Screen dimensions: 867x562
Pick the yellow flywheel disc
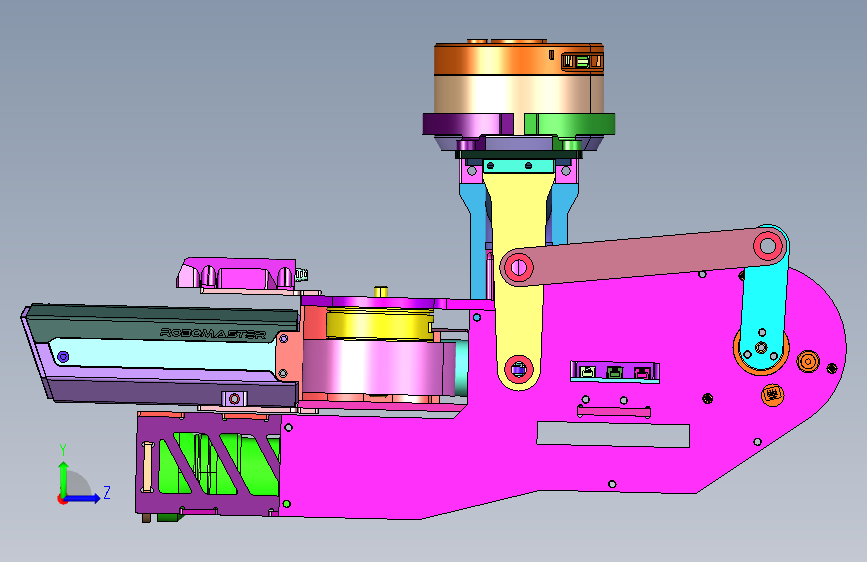coord(379,324)
